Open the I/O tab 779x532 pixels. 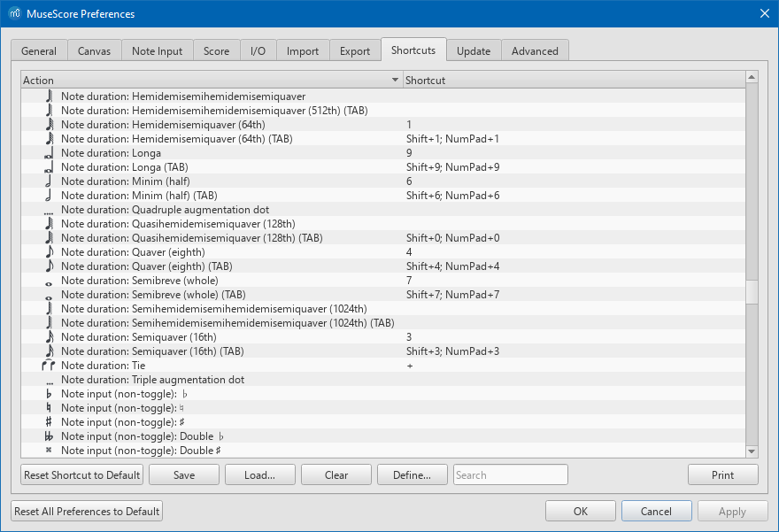pyautogui.click(x=258, y=51)
